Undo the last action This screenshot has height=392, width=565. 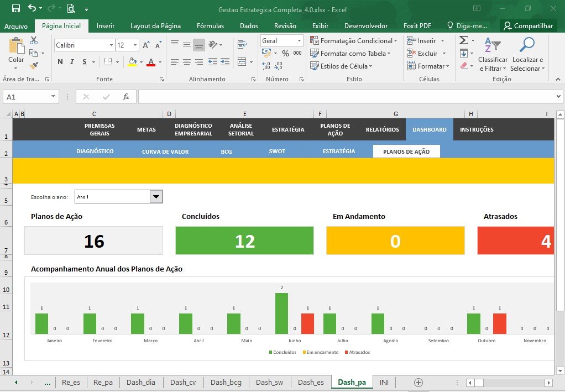pos(33,8)
